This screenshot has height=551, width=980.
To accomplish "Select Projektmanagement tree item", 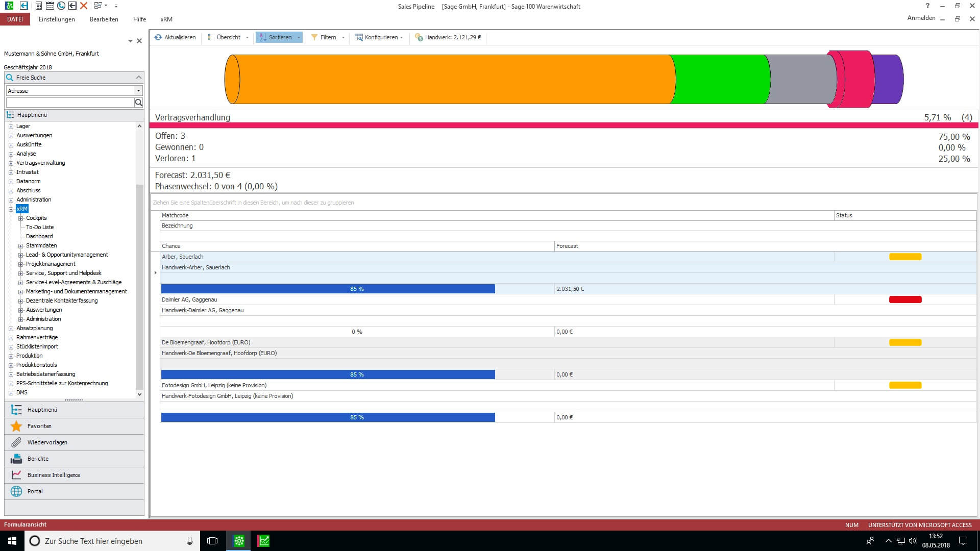I will coord(51,264).
